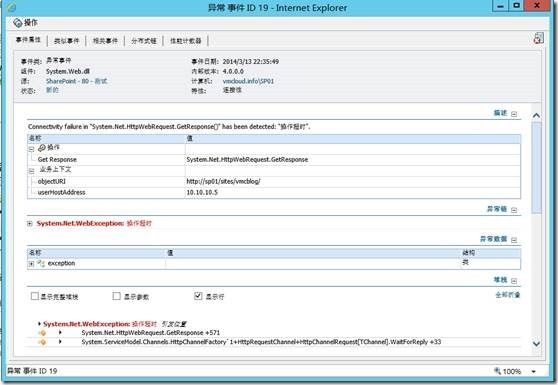The height and width of the screenshot is (385, 558).
Task: Collapse the 描述 section
Action: [514, 114]
